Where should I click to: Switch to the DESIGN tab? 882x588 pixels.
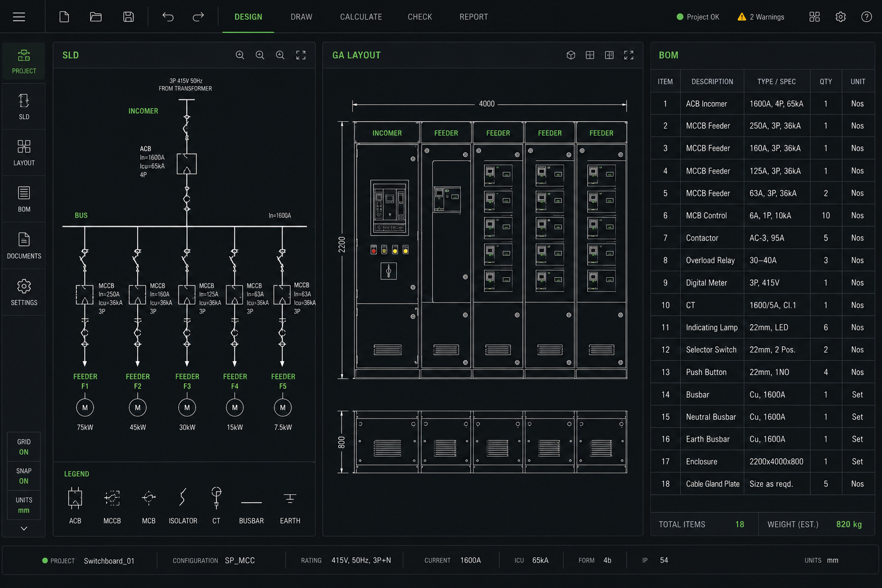(x=248, y=17)
